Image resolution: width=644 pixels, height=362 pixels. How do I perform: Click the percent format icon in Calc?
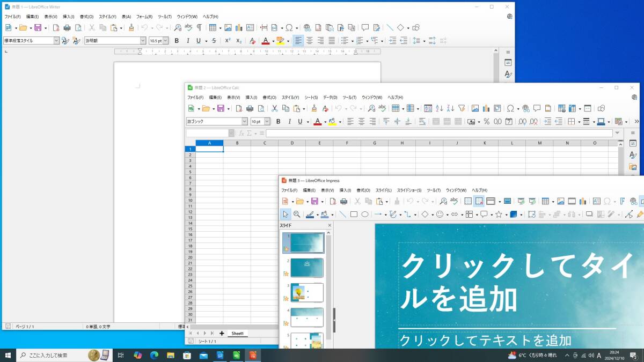click(486, 122)
